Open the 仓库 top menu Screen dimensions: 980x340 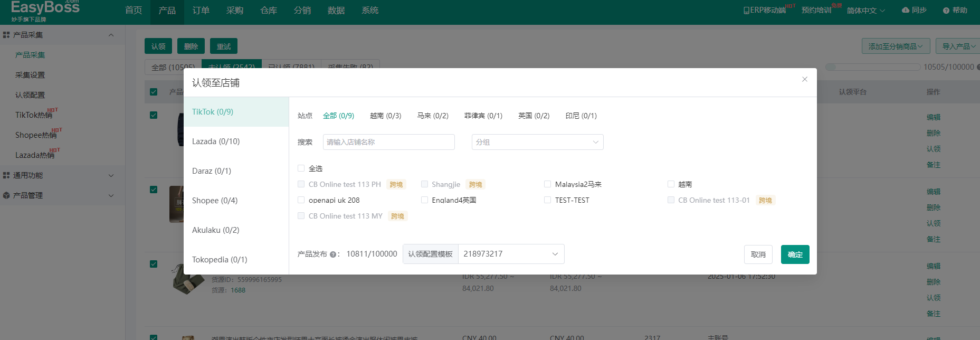[269, 11]
